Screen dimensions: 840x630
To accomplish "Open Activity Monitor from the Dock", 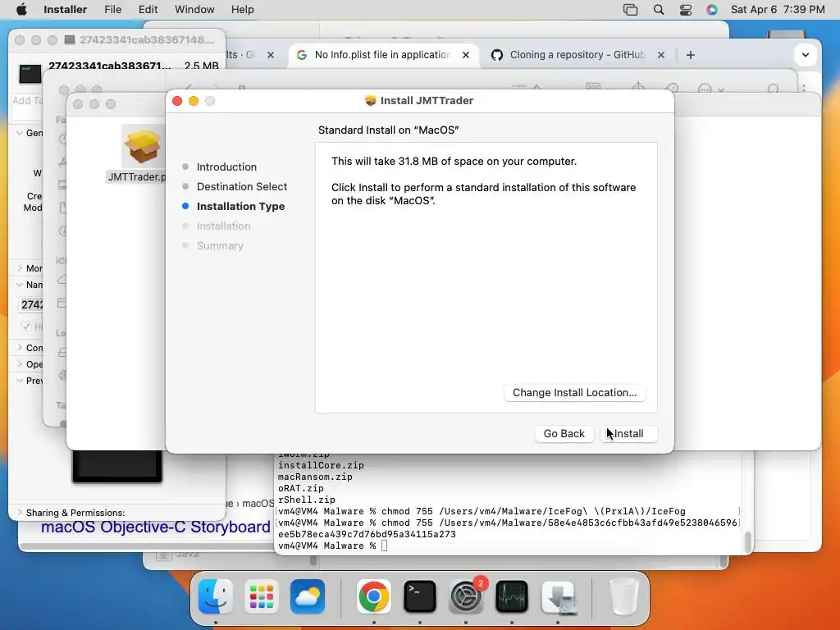I will [512, 596].
